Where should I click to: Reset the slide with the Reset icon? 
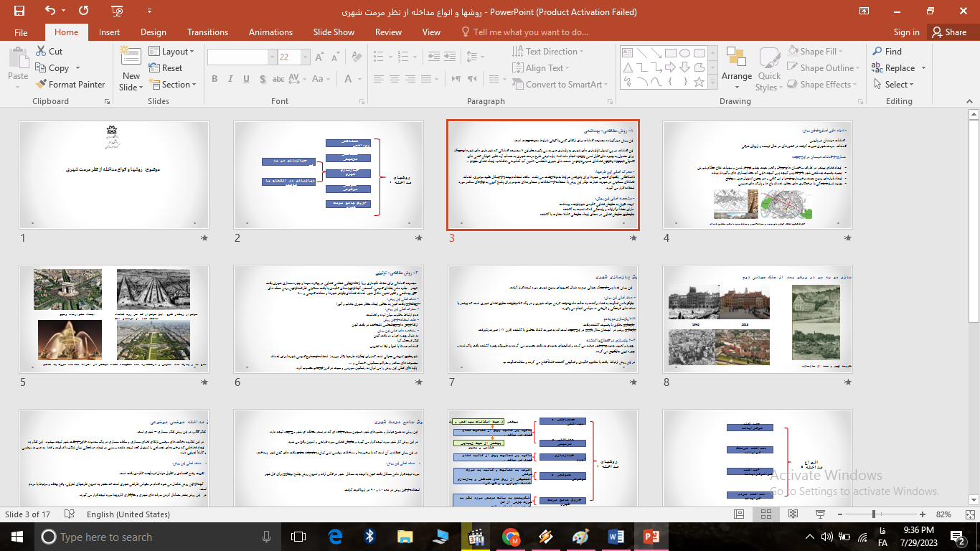pos(166,68)
